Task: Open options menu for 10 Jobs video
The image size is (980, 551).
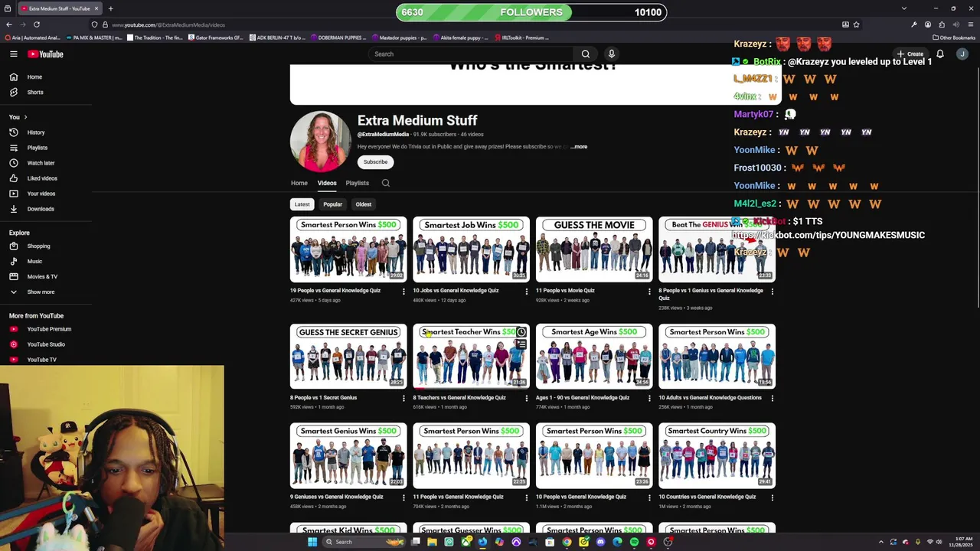Action: [526, 291]
